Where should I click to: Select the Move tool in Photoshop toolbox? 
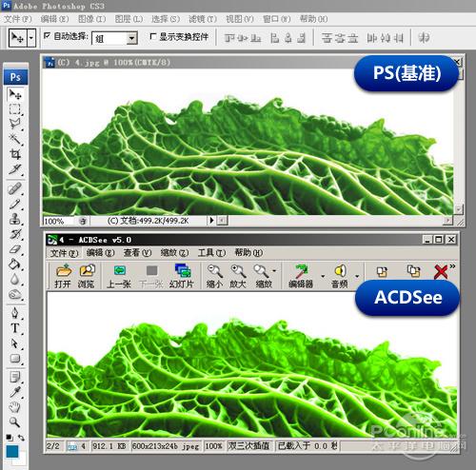tap(14, 94)
